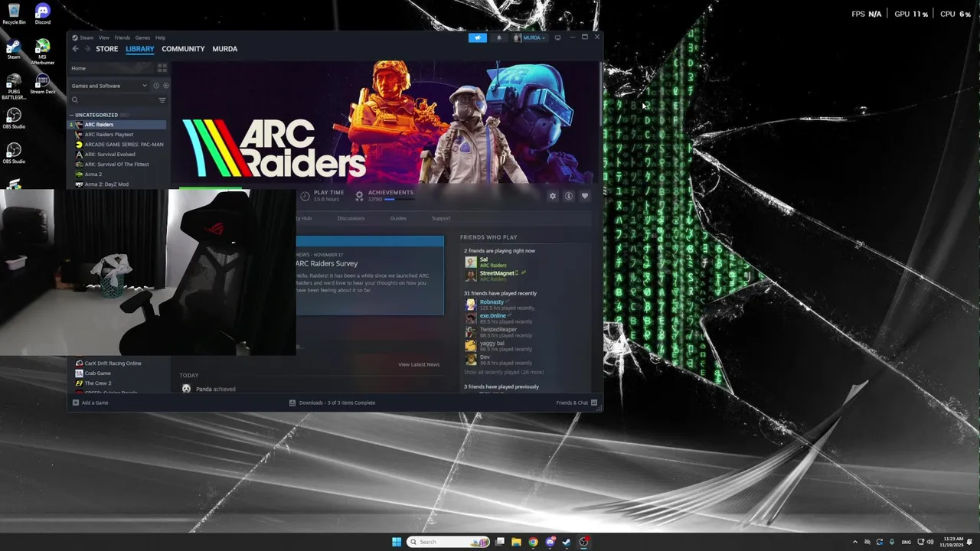Click the Windows taskbar search box
The width and height of the screenshot is (980, 551).
(448, 542)
